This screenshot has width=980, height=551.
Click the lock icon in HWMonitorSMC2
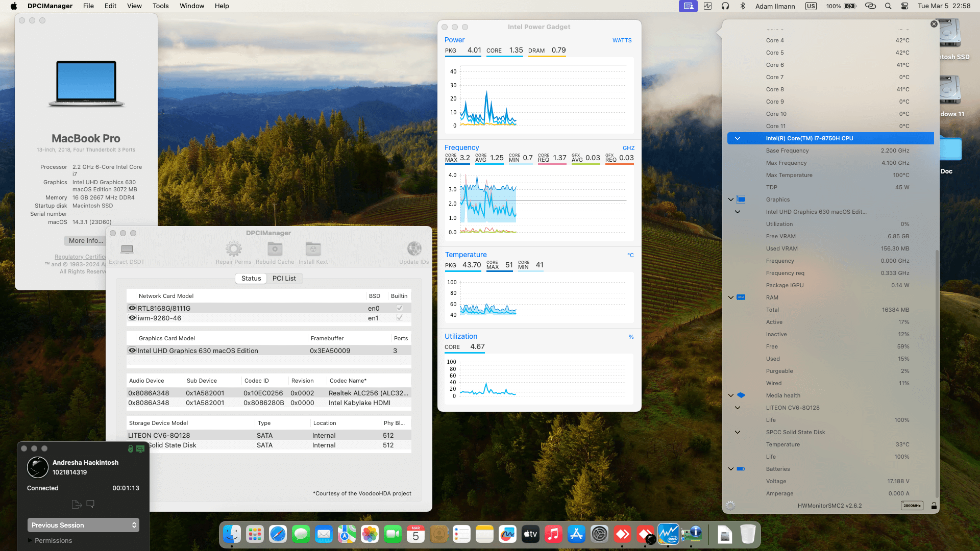(x=934, y=506)
